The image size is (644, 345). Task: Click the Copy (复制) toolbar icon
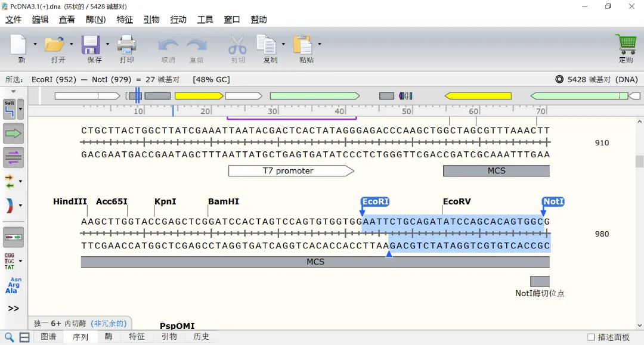pos(267,45)
